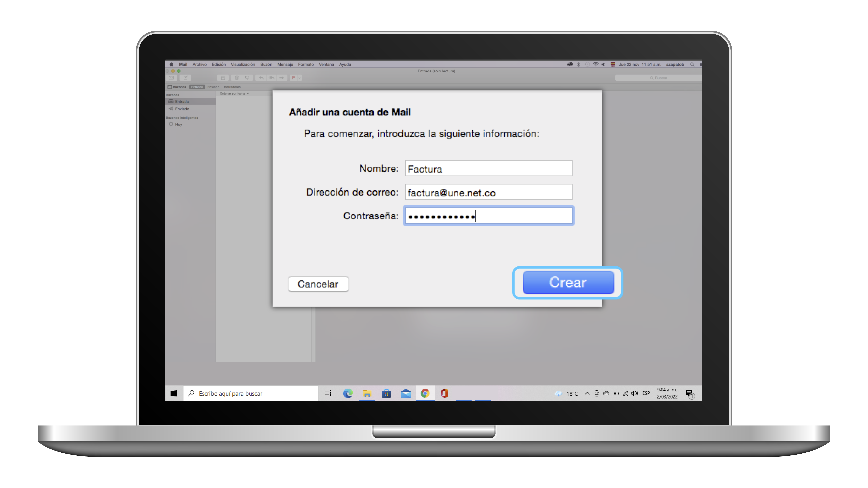
Task: Select the Enviado favorites tab
Action: pyautogui.click(x=213, y=87)
